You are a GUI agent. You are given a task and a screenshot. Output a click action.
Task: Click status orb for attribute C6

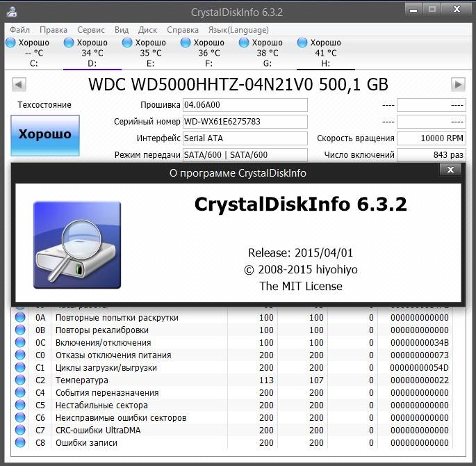tap(20, 418)
